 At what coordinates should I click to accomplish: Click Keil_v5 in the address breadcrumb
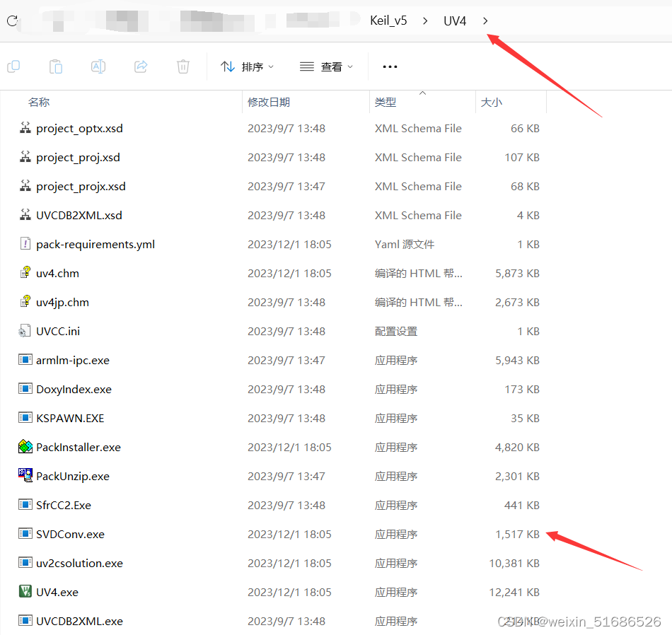point(388,21)
